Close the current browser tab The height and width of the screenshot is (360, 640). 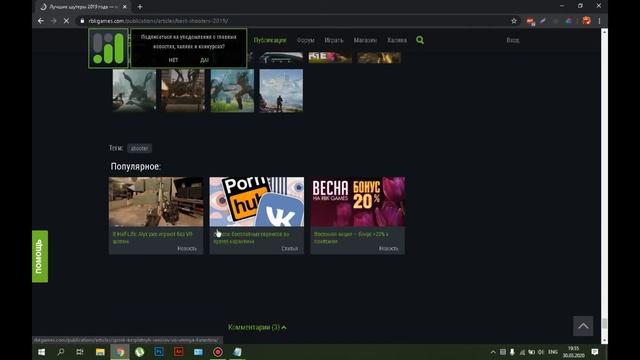tap(124, 7)
